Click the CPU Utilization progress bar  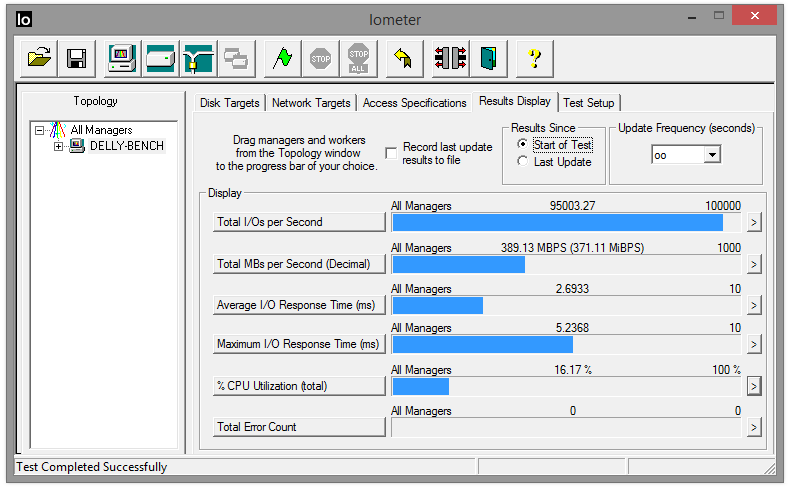tap(566, 386)
